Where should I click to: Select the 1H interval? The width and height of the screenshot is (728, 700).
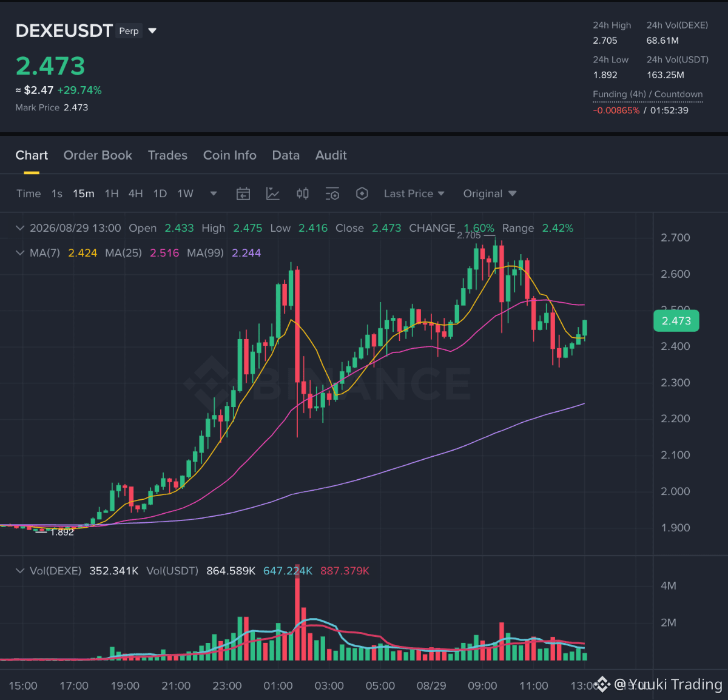(x=112, y=194)
